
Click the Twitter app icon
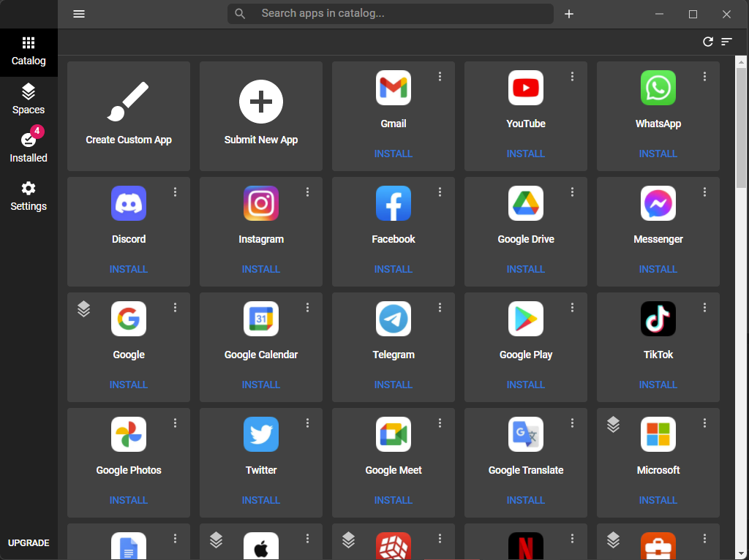pos(261,434)
